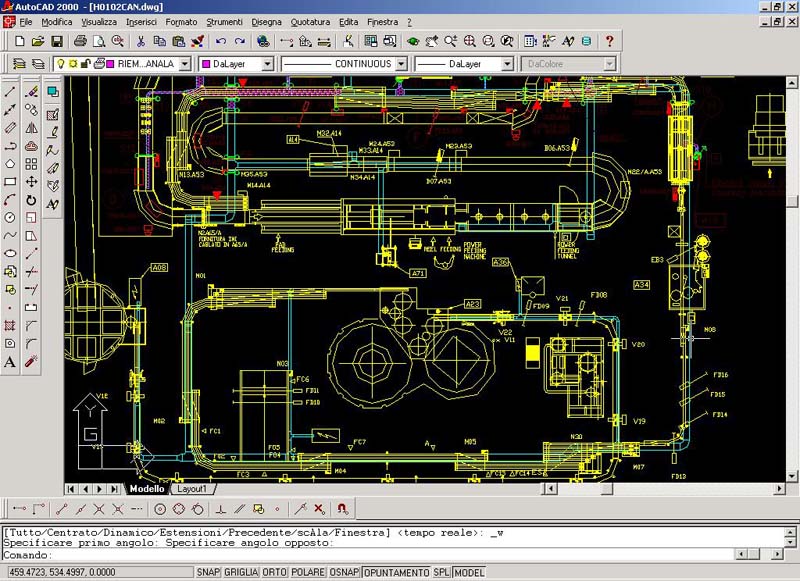Click the Print icon in toolbar

click(81, 41)
